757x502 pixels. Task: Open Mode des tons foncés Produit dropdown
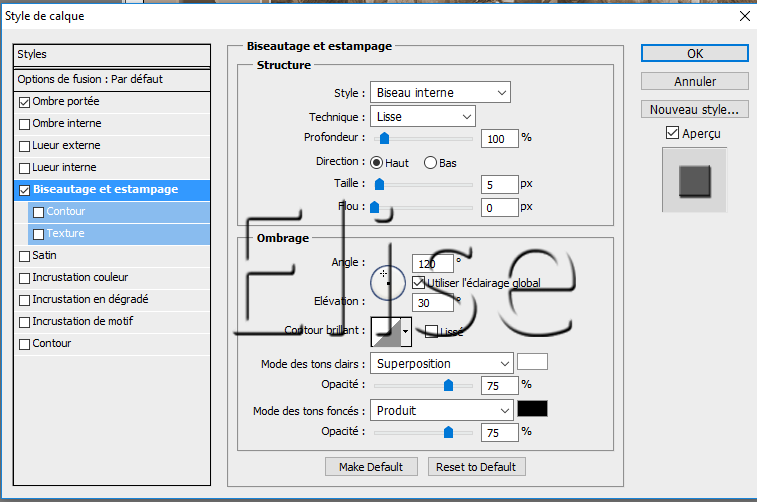coord(440,410)
